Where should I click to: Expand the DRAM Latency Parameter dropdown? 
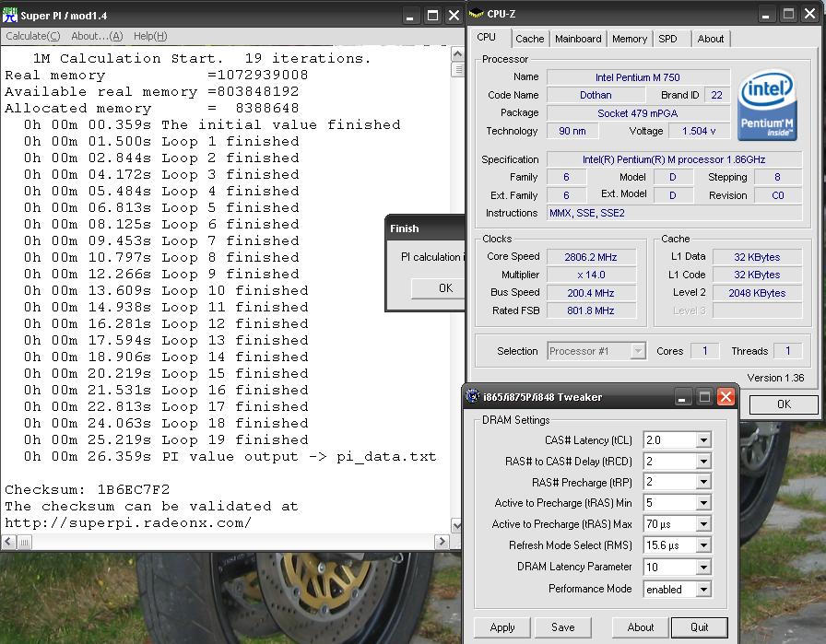(703, 568)
